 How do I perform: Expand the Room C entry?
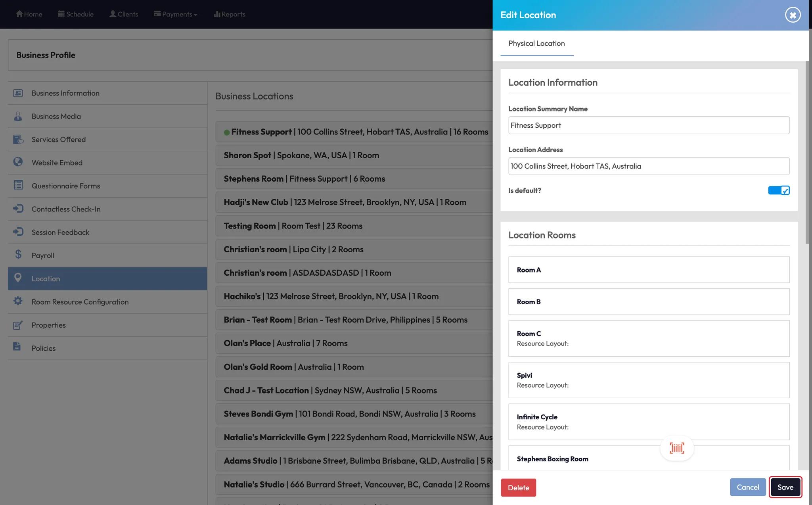coord(649,338)
